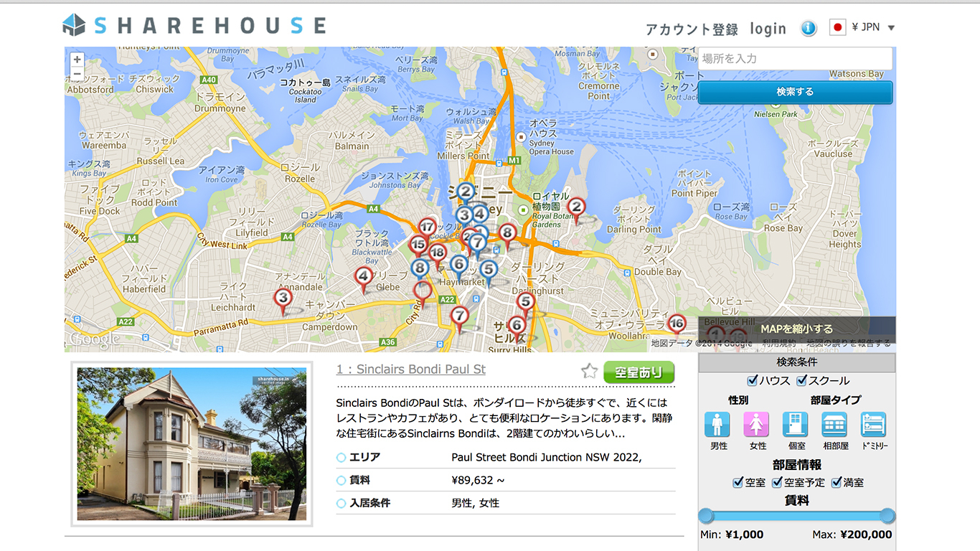Viewport: 980px width, 551px height.
Task: Click the green 空室あり button
Action: click(639, 372)
